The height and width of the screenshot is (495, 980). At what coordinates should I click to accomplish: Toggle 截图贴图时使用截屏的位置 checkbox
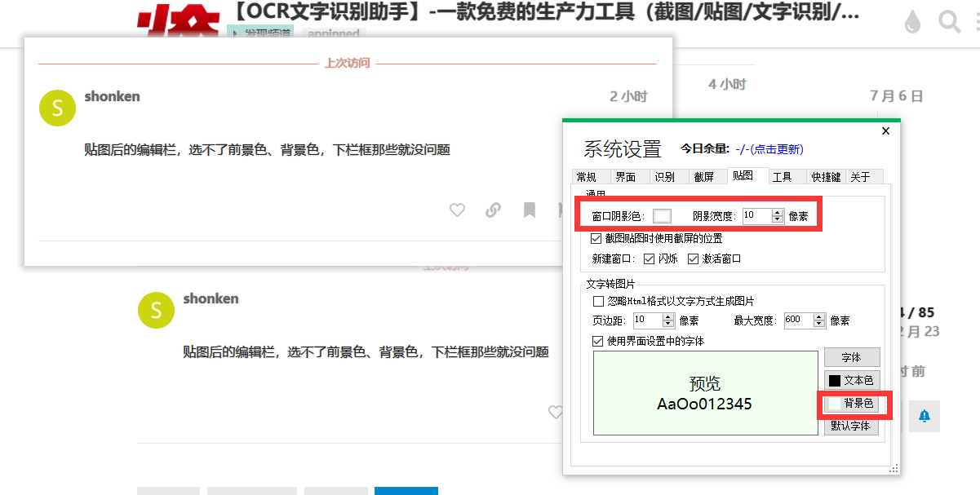pos(596,239)
